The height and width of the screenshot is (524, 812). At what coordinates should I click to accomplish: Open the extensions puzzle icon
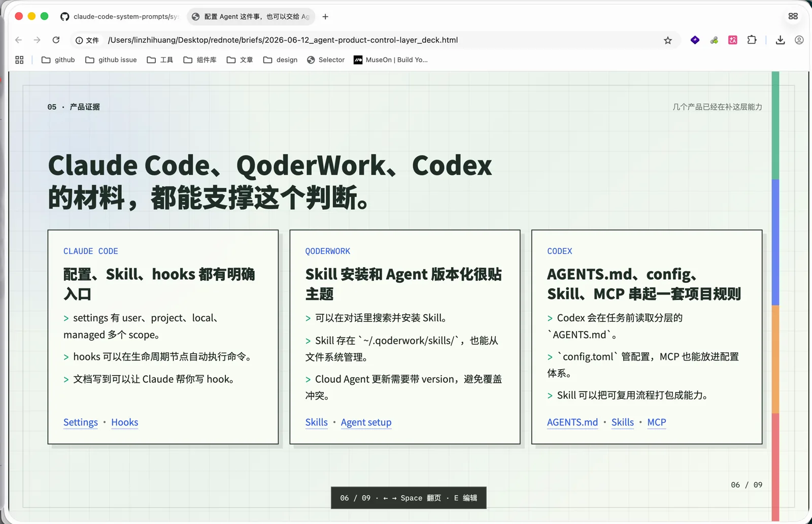(x=752, y=40)
